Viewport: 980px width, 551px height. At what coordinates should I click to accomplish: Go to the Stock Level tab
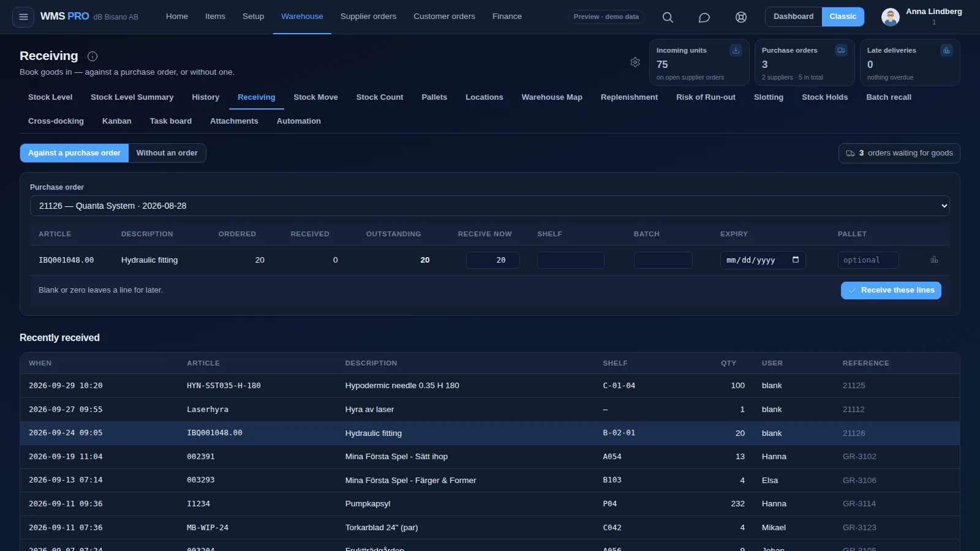pyautogui.click(x=50, y=97)
